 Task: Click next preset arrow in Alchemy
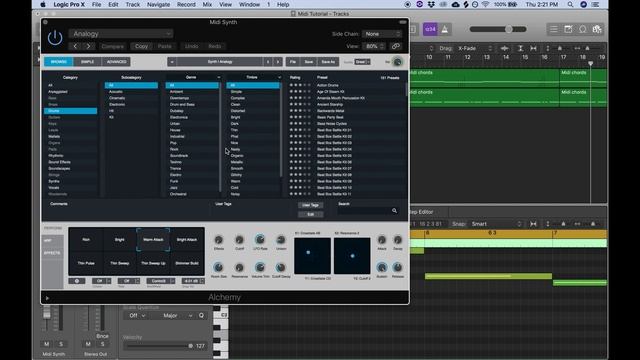click(x=278, y=62)
